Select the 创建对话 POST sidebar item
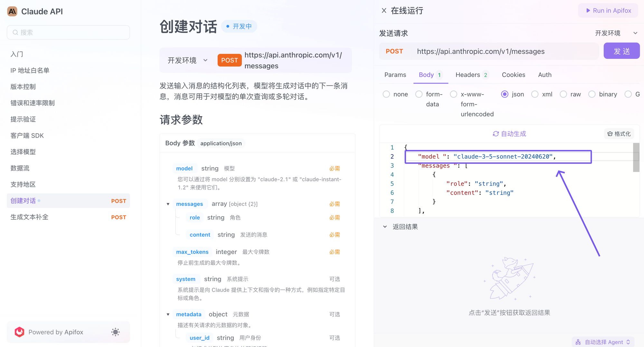The width and height of the screenshot is (644, 347). (68, 201)
